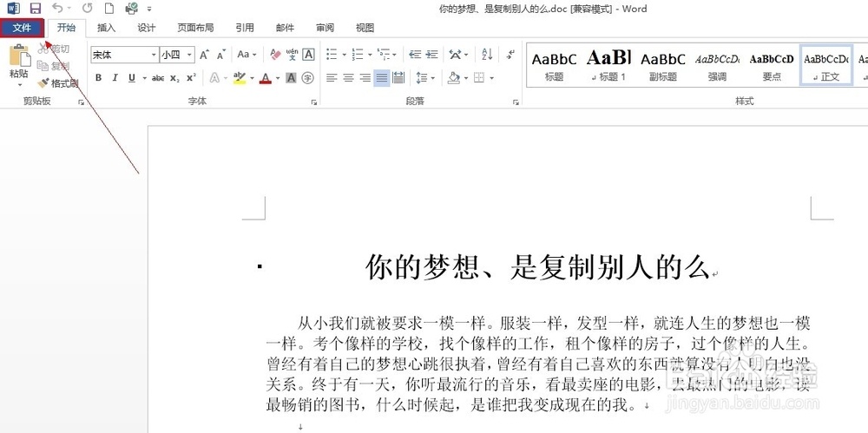Use the Format Painter (格式刷)

pos(57,83)
